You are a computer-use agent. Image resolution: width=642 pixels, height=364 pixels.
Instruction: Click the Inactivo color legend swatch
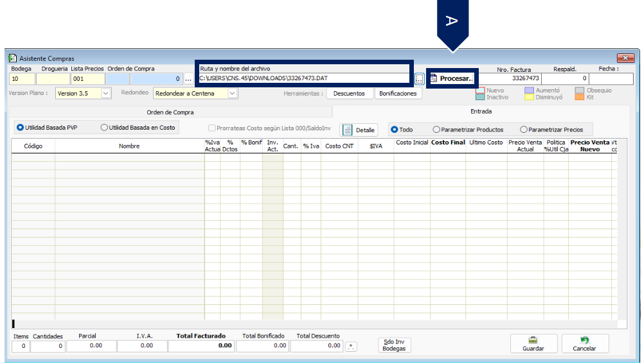coord(480,98)
